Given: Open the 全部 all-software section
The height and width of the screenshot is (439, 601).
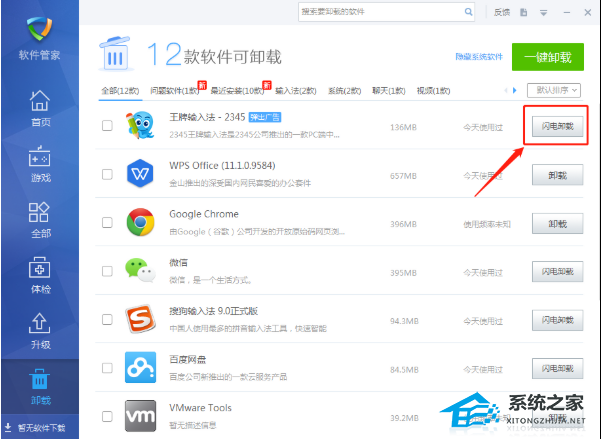Looking at the screenshot, I should [40, 220].
